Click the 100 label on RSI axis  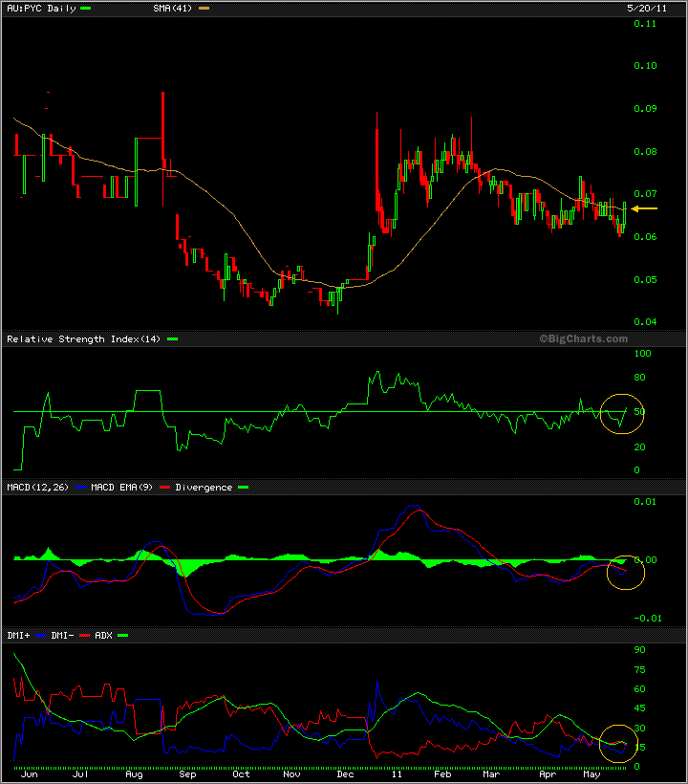pos(642,354)
